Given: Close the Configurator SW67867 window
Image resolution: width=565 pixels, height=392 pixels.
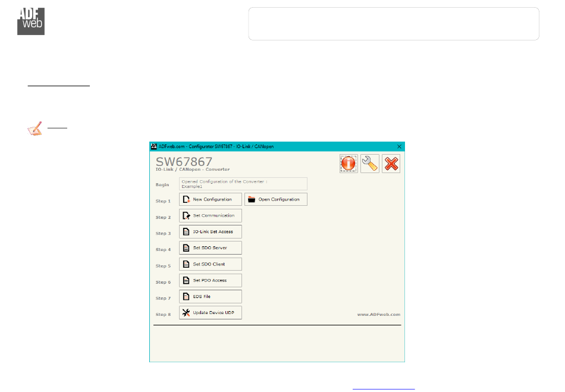Looking at the screenshot, I should coord(399,147).
